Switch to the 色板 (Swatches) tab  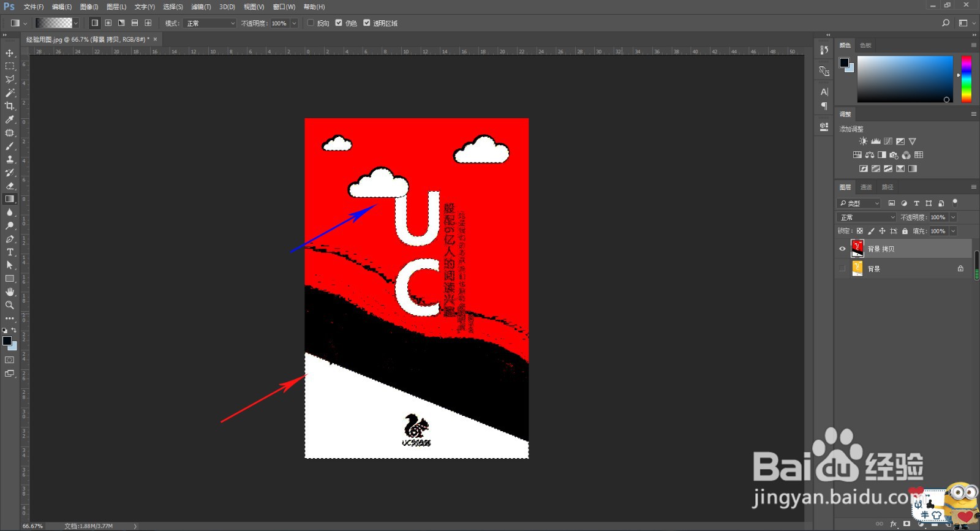coord(865,45)
